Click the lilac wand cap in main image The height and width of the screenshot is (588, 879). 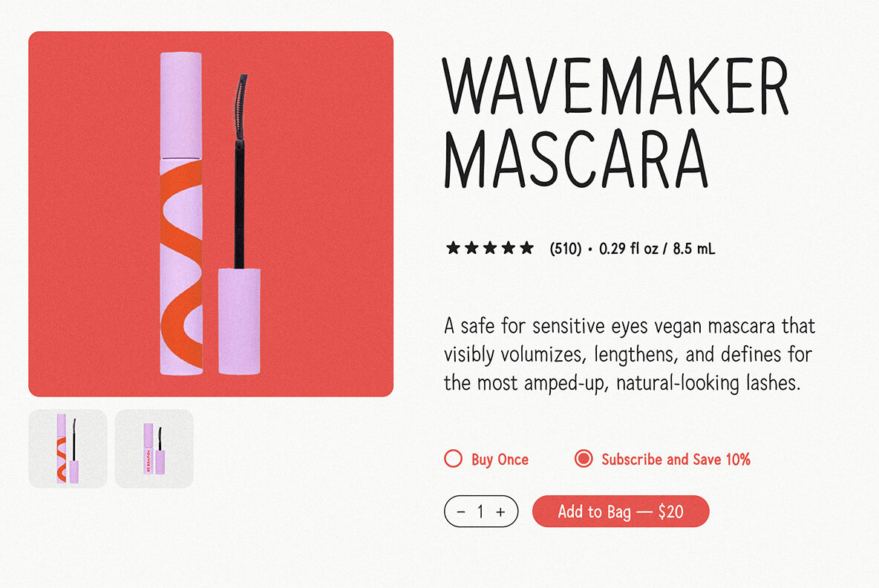click(239, 321)
